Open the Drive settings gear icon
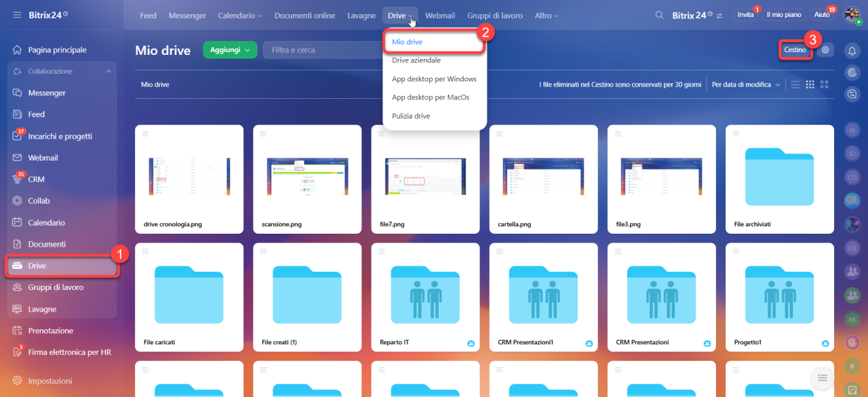Screen dimensions: 868x397 coord(825,49)
